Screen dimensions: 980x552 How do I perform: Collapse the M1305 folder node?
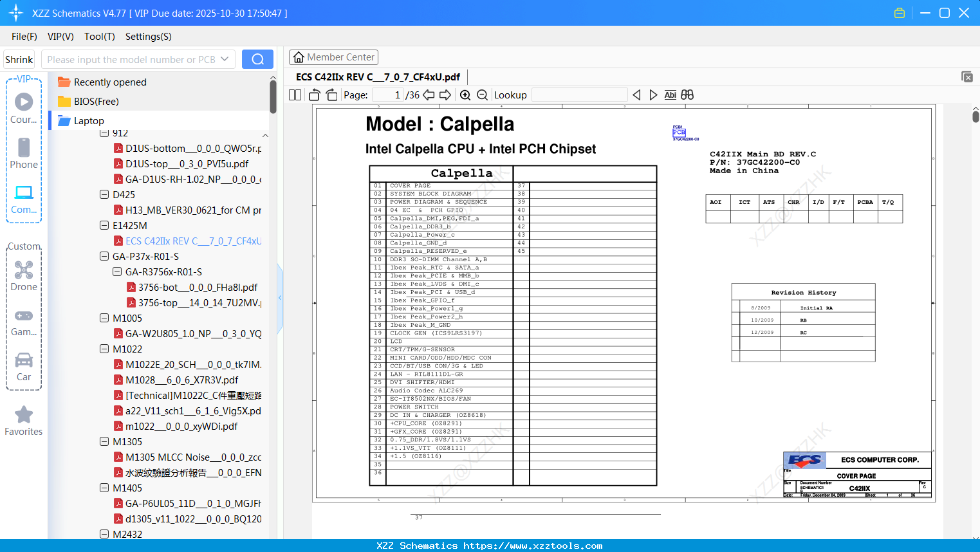[x=104, y=441]
